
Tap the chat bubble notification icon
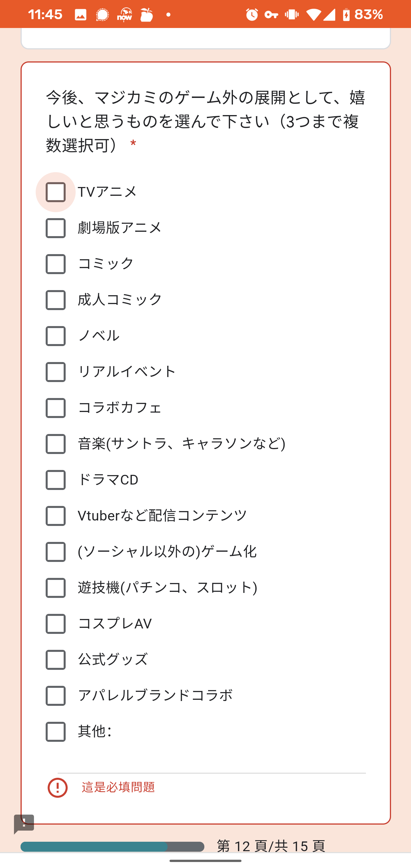point(102,15)
